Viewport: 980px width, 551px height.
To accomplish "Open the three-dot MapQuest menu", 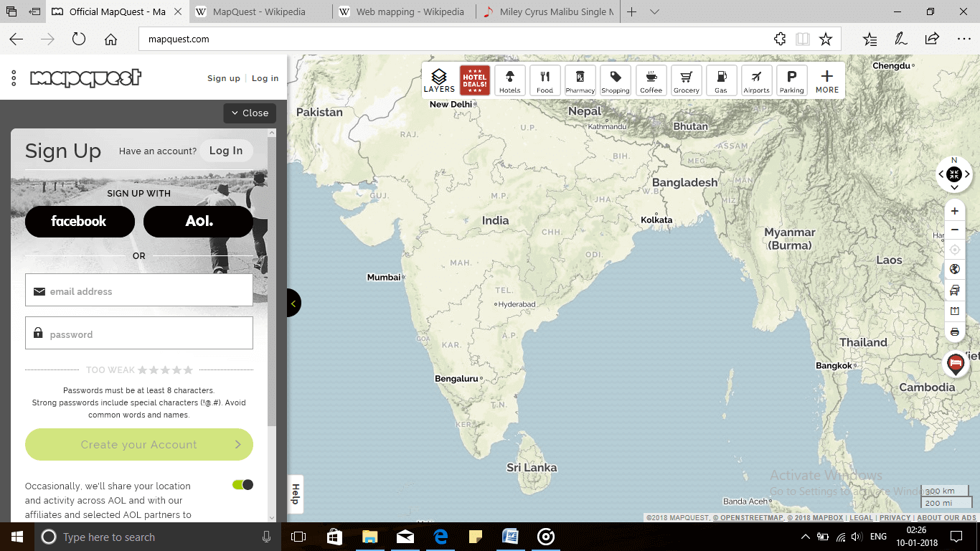I will pos(14,78).
